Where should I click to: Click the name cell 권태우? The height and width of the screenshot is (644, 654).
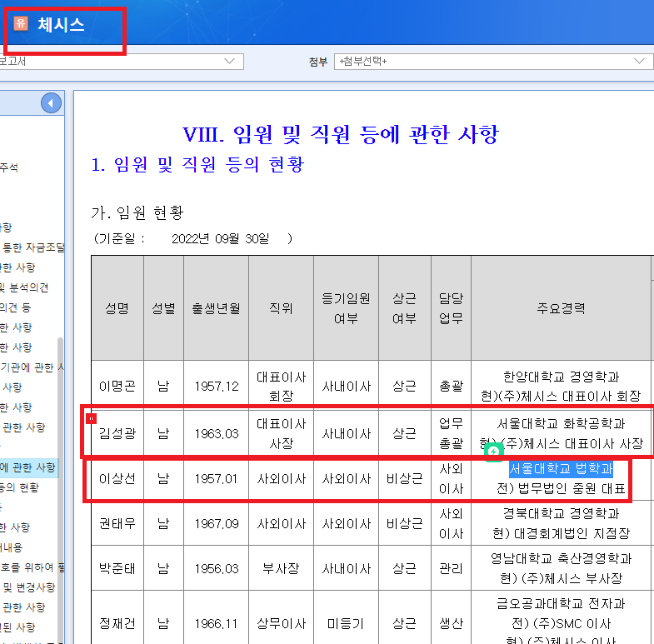point(117,523)
